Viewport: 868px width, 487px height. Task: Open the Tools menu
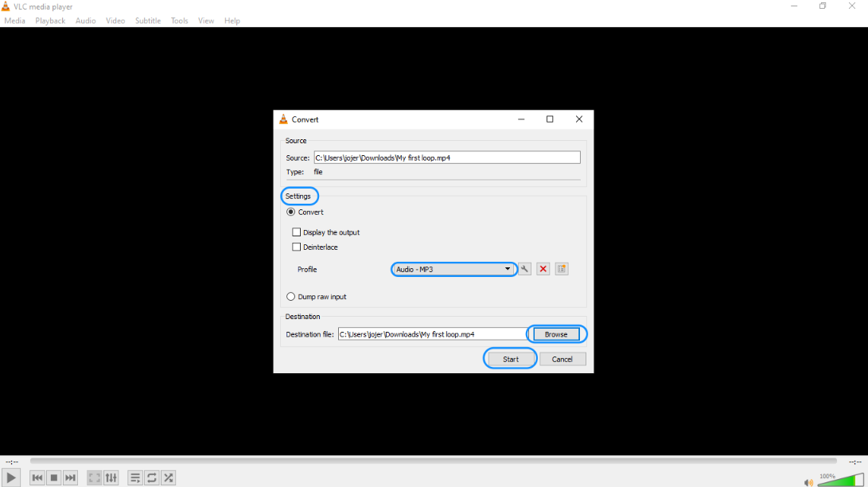click(x=179, y=21)
